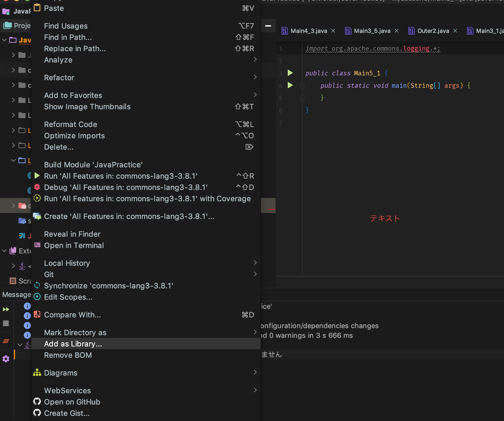Click the Diagrams hierarchy icon

(x=37, y=373)
